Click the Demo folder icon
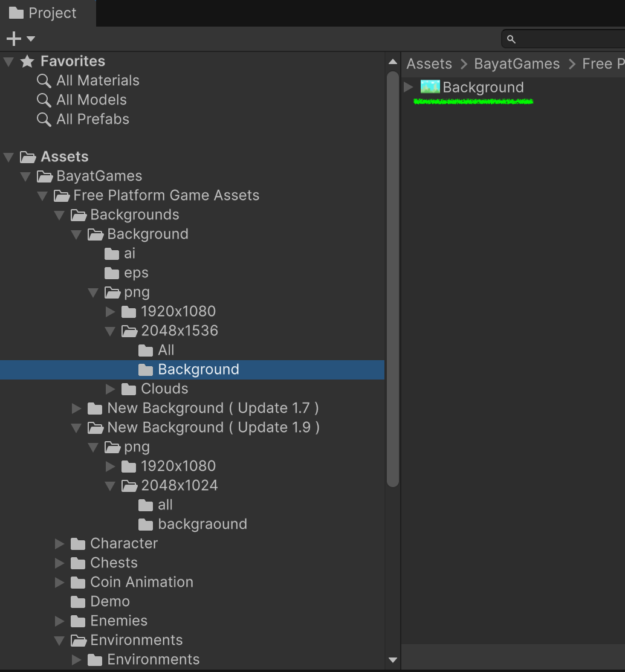625x672 pixels. tap(78, 602)
